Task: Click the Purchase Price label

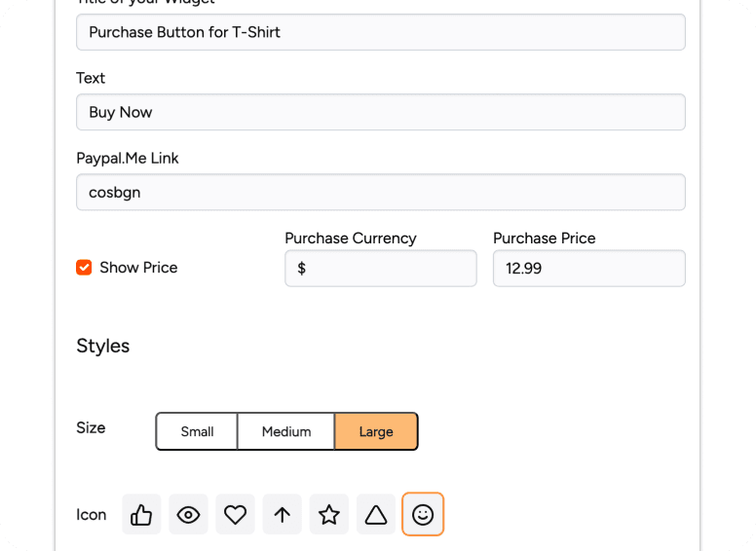Action: point(544,239)
